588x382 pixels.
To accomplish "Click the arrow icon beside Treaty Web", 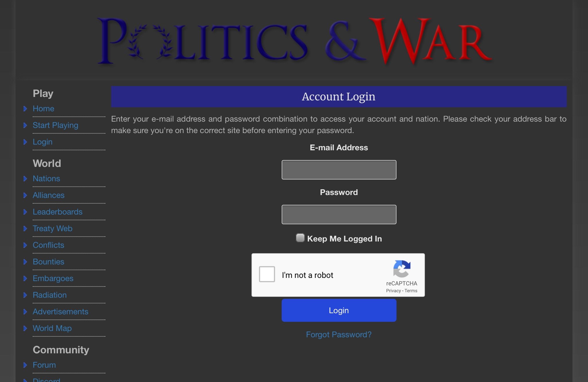I will [x=25, y=229].
